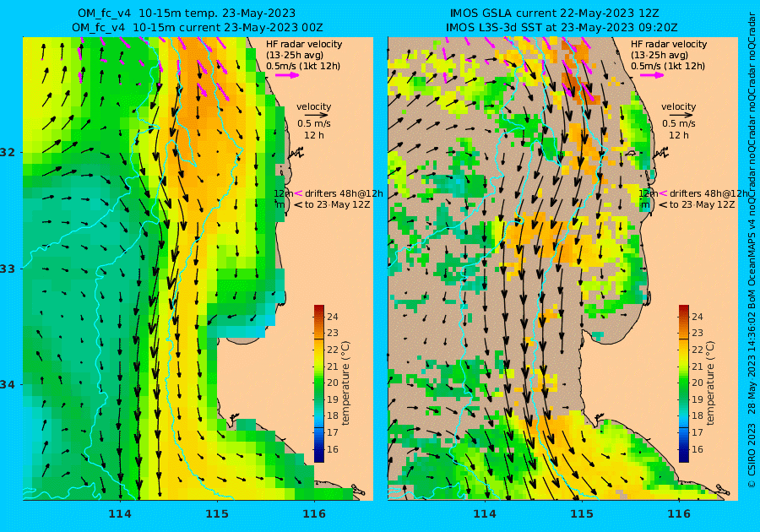
Task: Click the '19' value on left colorbar
Action: (333, 399)
